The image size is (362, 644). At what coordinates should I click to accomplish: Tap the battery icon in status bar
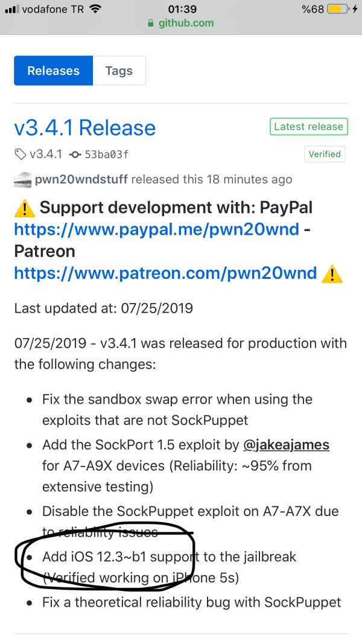(x=338, y=9)
